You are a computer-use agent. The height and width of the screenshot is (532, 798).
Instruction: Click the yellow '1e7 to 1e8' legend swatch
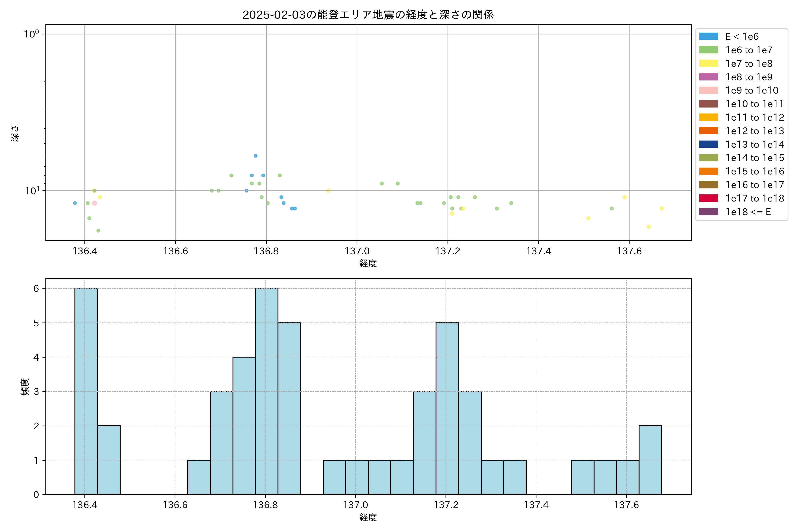point(708,63)
